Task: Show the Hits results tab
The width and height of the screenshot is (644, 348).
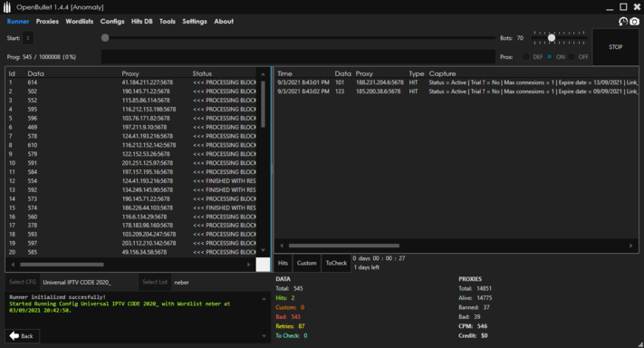Action: 283,263
